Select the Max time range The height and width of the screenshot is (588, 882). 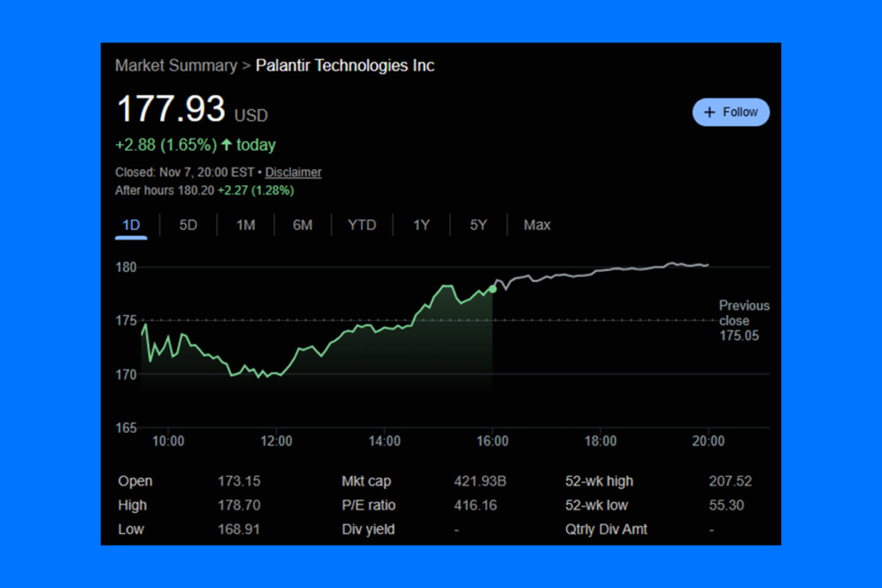coord(537,225)
